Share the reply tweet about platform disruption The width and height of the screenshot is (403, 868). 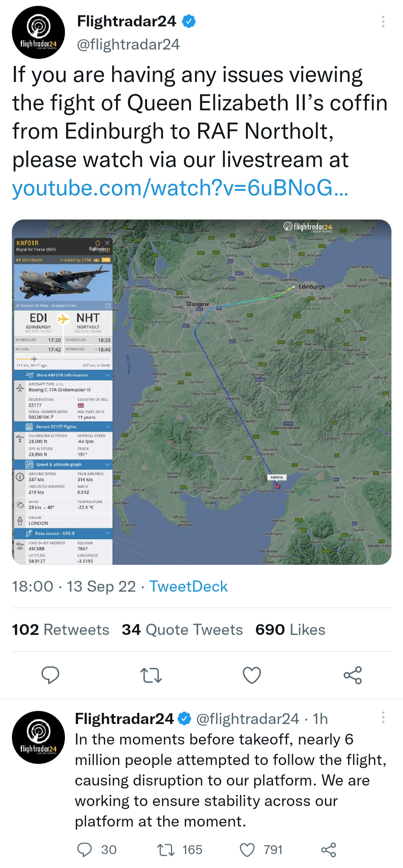[x=328, y=850]
